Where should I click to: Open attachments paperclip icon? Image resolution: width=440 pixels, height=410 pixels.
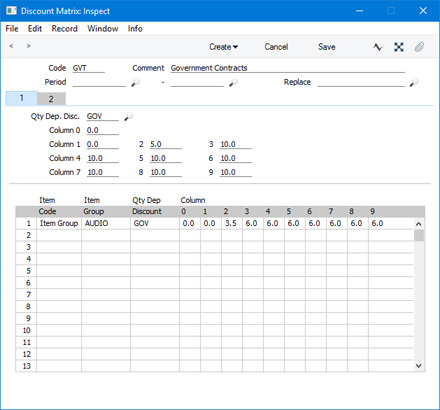[419, 47]
